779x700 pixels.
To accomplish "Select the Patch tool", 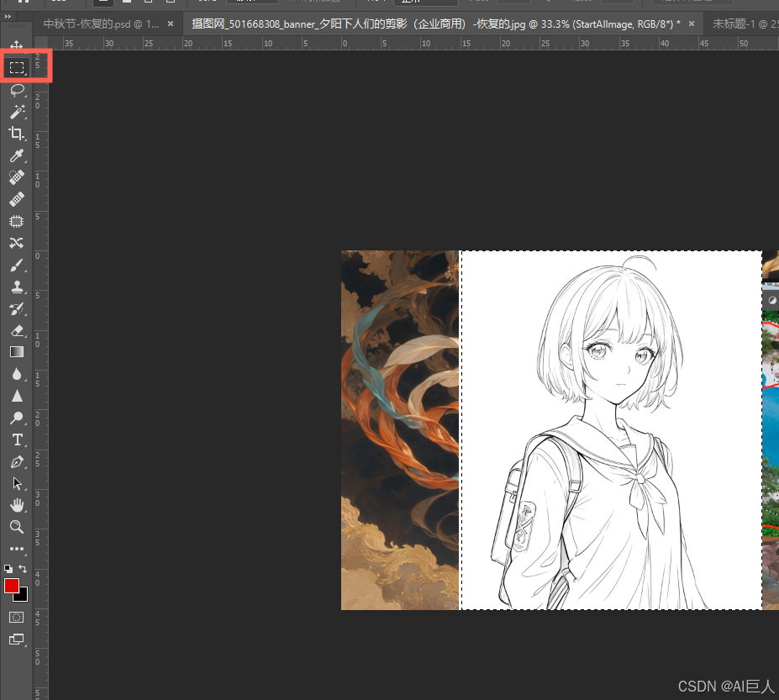I will [x=17, y=221].
